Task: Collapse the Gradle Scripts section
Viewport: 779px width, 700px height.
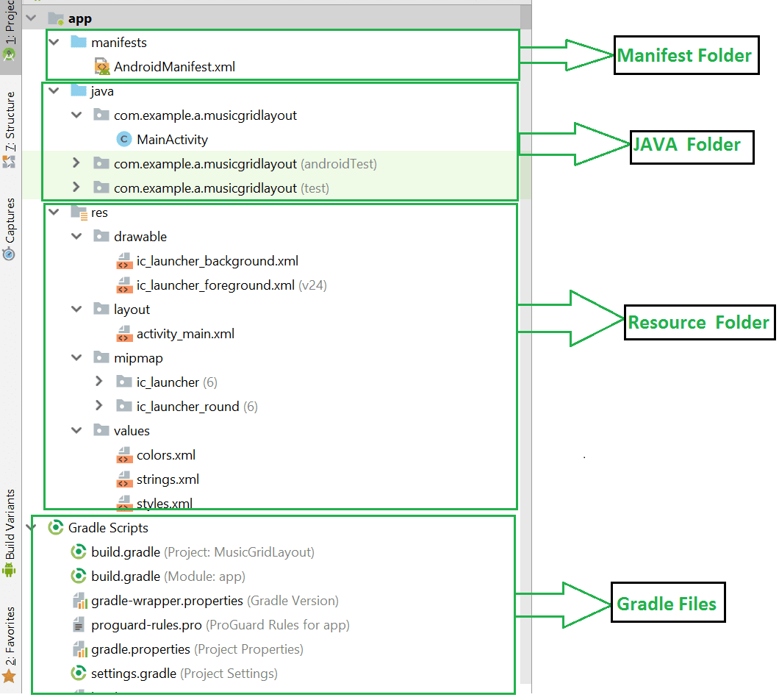Action: [x=30, y=528]
